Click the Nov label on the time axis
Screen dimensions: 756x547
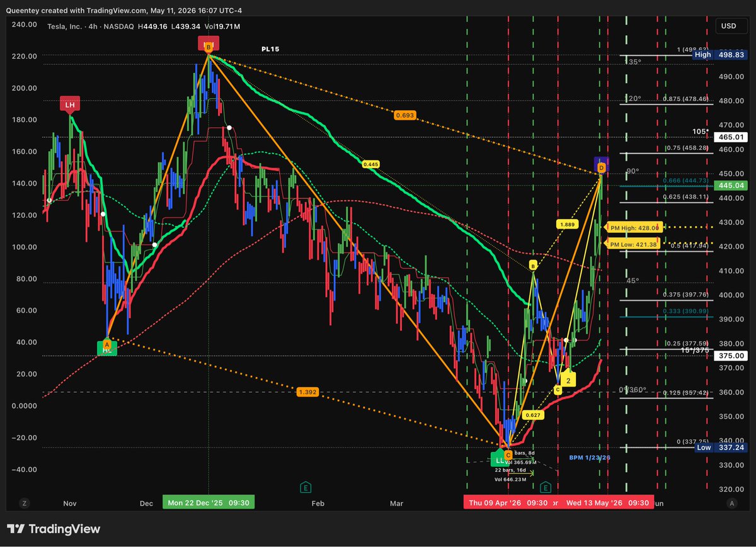[x=70, y=503]
